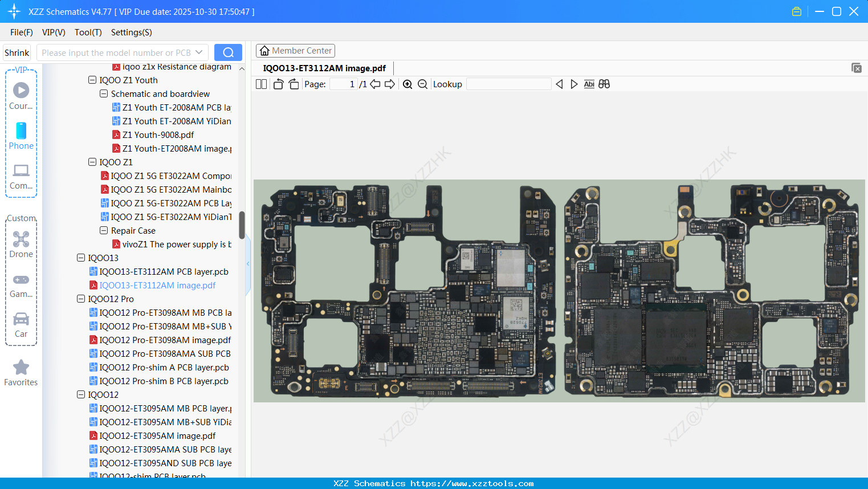Collapse the left panel using the divider handle
Screen dimensions: 868x489
(248, 264)
